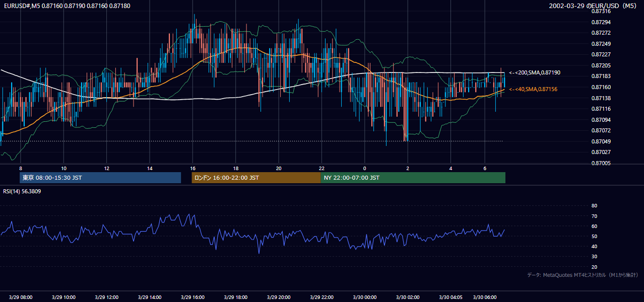Viewport: 644px width, 302px height.
Task: Select the NY 22:00-07:00 JST session bar
Action: click(413, 178)
